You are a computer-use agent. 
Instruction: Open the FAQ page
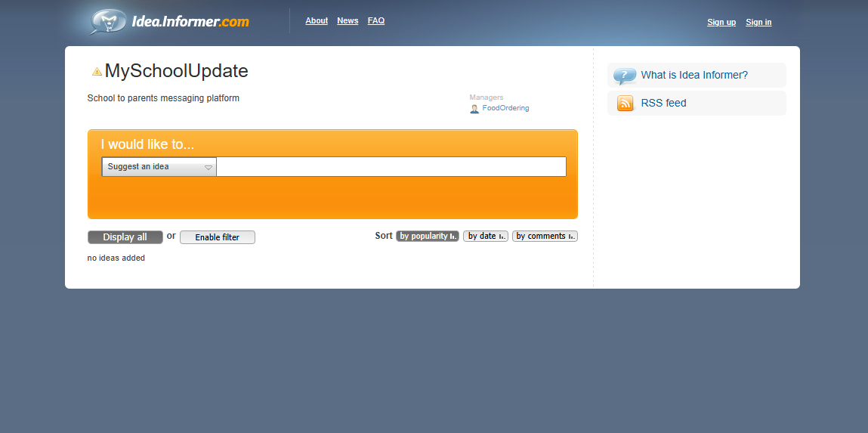point(376,20)
